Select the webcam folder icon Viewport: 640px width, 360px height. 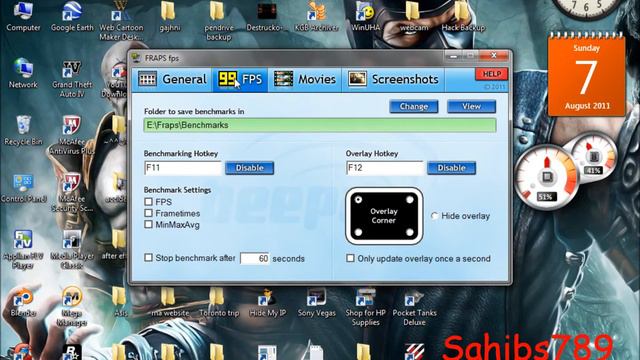414,16
